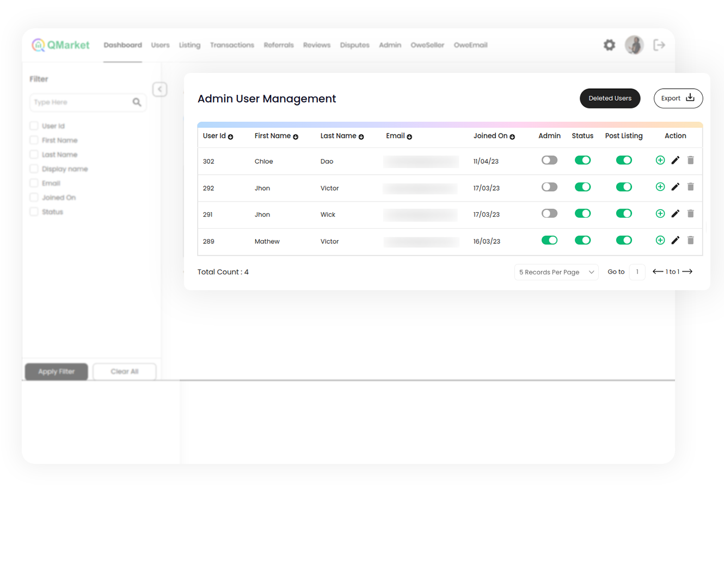This screenshot has height=588, width=724.
Task: Open the Transactions menu item
Action: tap(232, 45)
